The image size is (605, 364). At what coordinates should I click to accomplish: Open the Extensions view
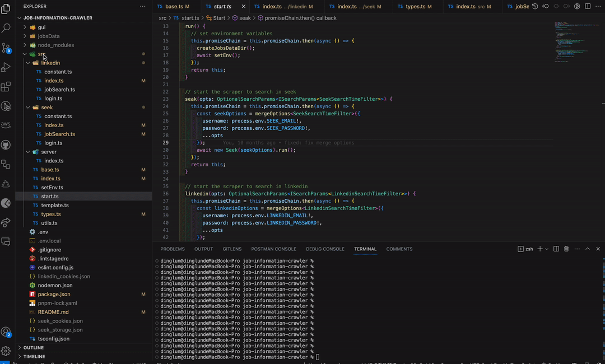6,87
